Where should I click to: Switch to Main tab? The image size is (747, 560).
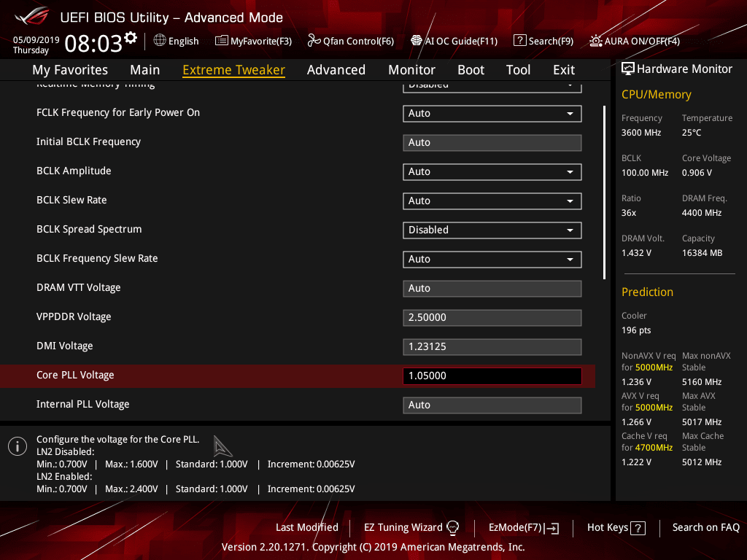pyautogui.click(x=145, y=70)
